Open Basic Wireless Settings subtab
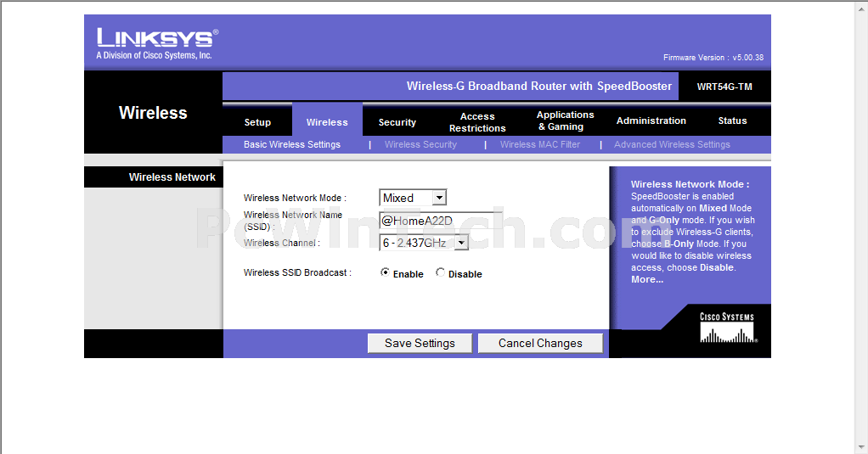868x454 pixels. (x=291, y=144)
